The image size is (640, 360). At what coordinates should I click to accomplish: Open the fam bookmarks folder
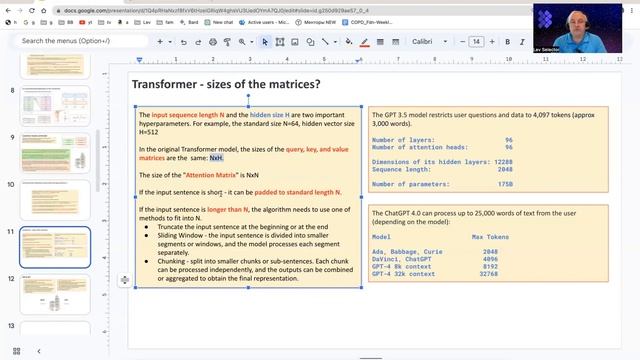pyautogui.click(x=165, y=22)
